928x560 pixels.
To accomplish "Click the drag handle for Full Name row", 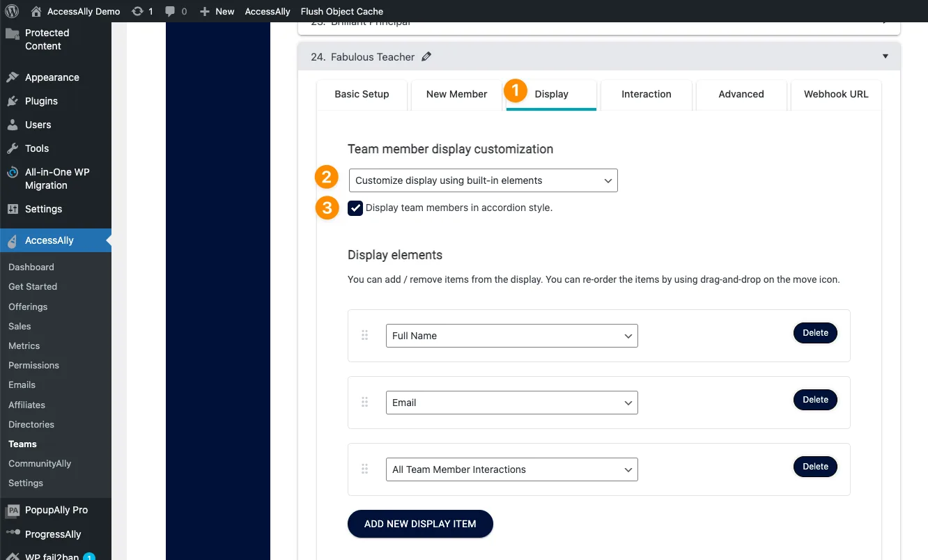I will pyautogui.click(x=364, y=336).
